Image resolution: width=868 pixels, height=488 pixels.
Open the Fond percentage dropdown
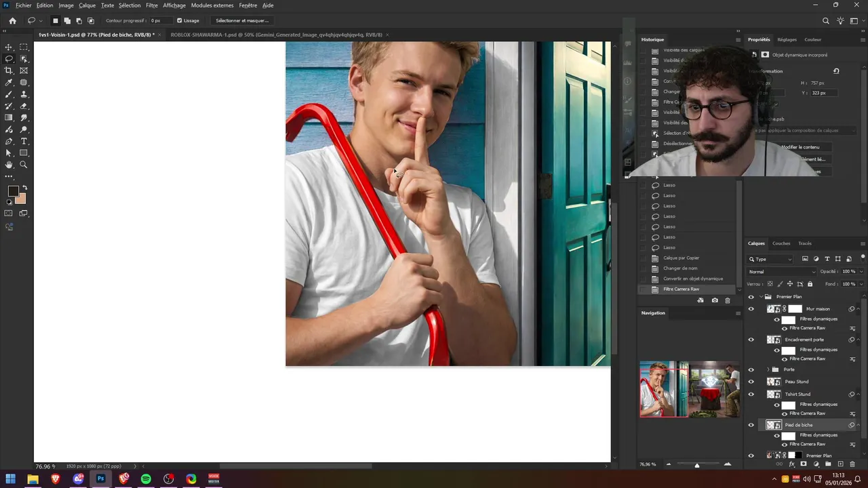click(x=861, y=284)
